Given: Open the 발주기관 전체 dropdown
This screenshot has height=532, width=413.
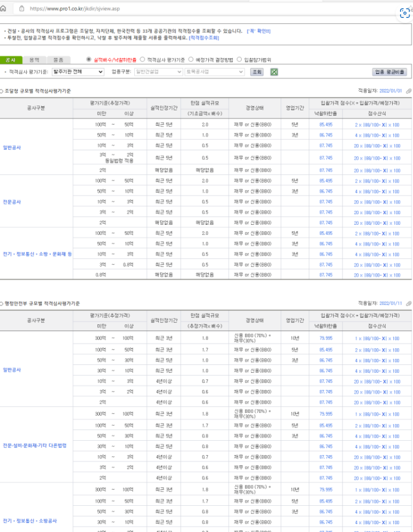Looking at the screenshot, I should [x=78, y=72].
